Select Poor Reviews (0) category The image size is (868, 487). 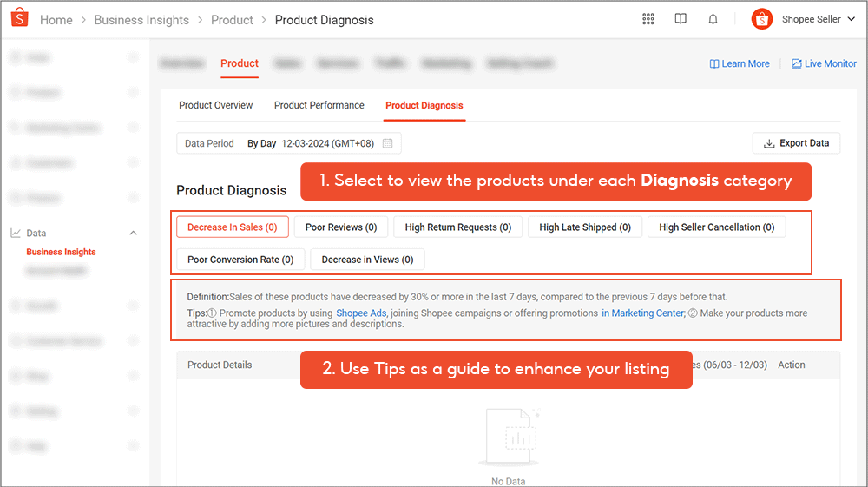tap(341, 227)
